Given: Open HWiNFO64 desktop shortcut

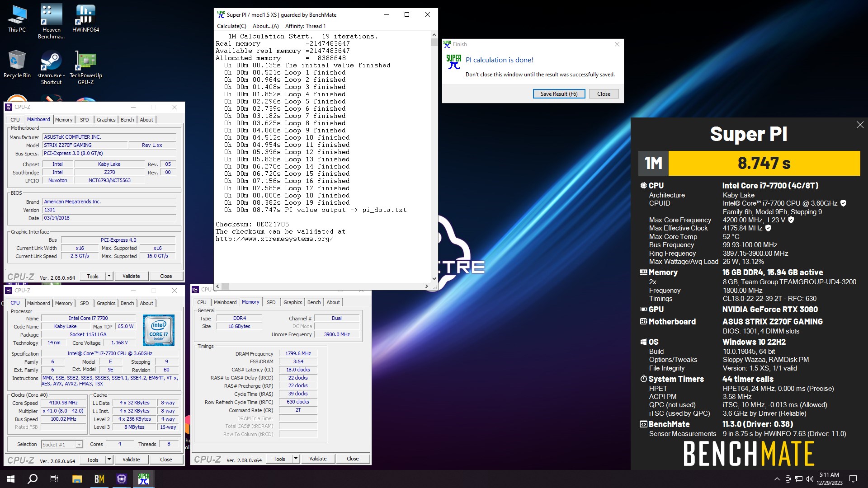Looking at the screenshot, I should pyautogui.click(x=85, y=19).
